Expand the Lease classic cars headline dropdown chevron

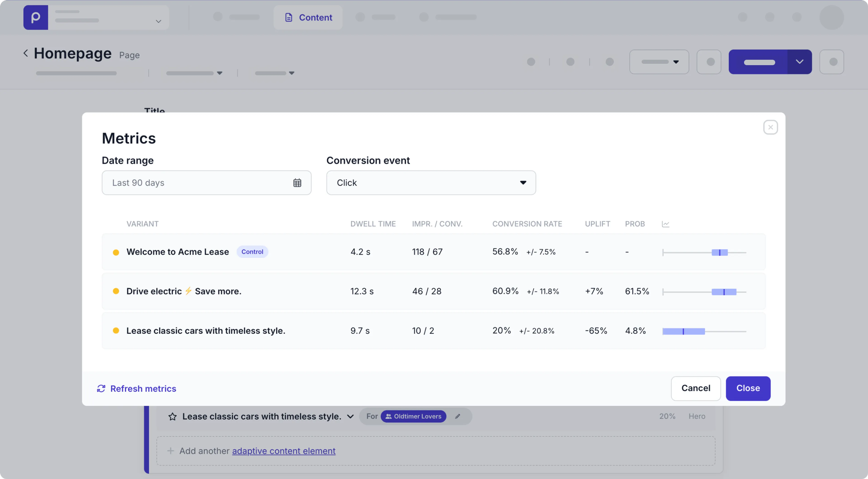[x=350, y=416]
